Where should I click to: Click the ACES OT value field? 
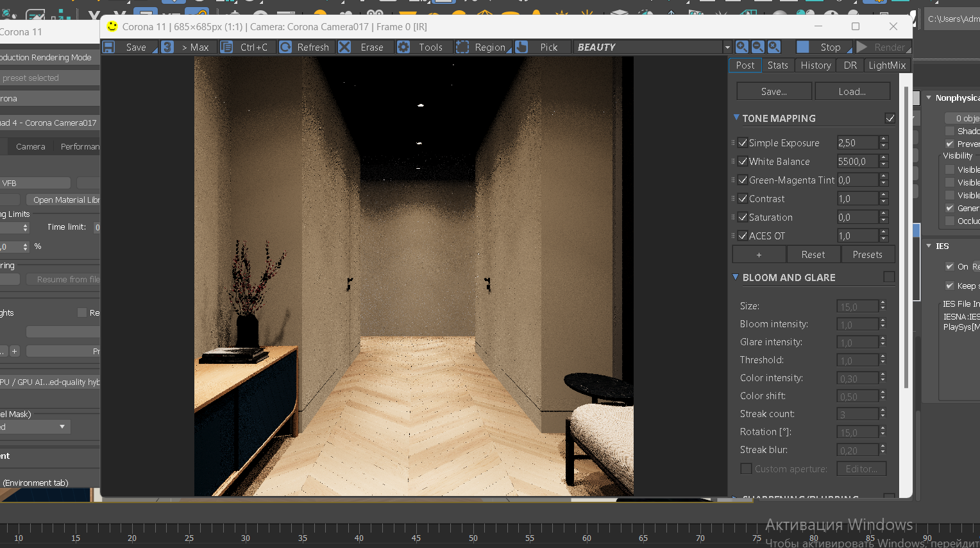857,235
